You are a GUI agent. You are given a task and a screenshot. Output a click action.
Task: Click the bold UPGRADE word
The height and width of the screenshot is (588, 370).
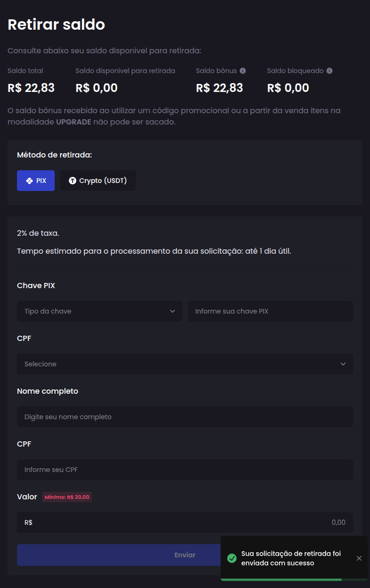(x=74, y=122)
